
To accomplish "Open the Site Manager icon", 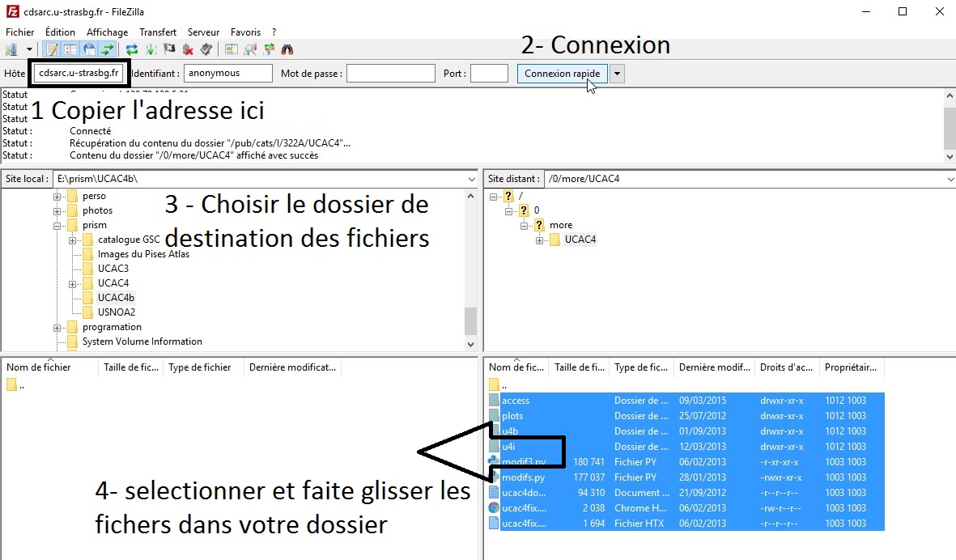I will 12,49.
